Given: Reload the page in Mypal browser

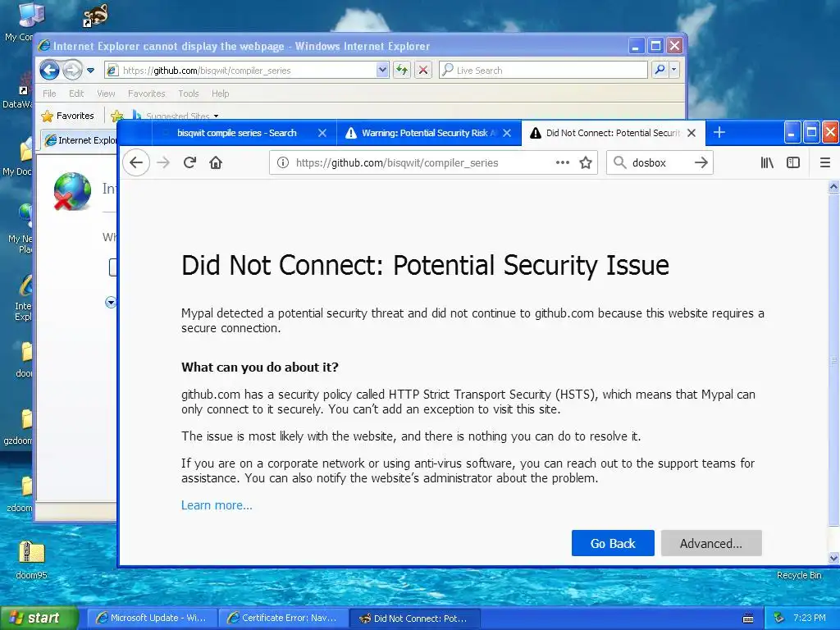Looking at the screenshot, I should [189, 162].
